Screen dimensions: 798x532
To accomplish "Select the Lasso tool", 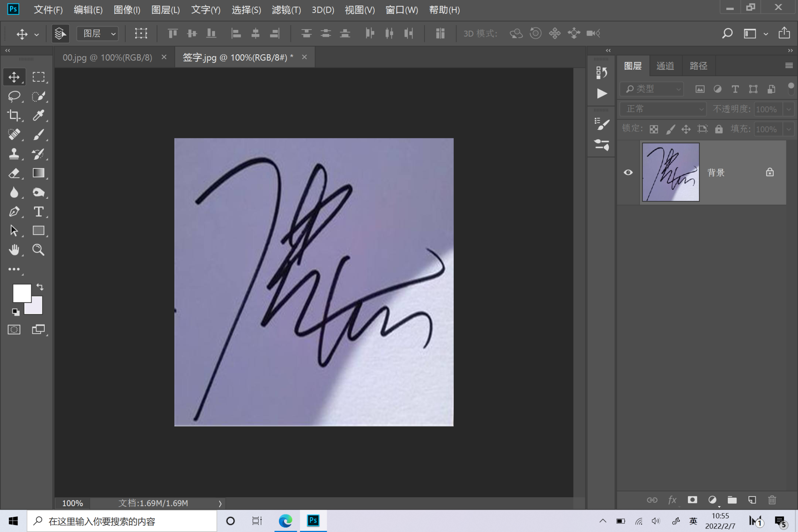I will coord(14,96).
